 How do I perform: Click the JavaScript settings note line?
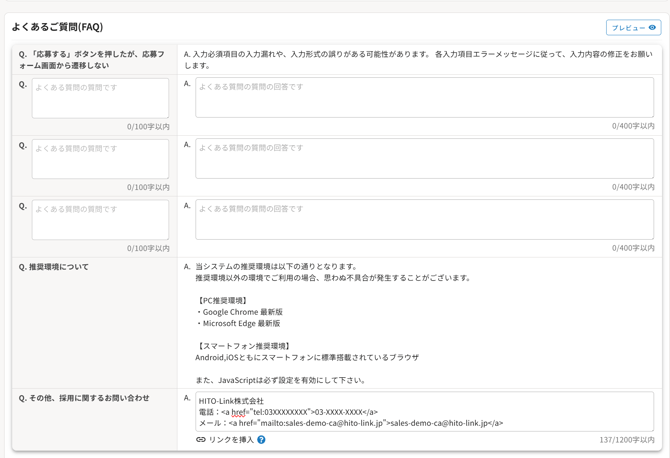point(280,380)
